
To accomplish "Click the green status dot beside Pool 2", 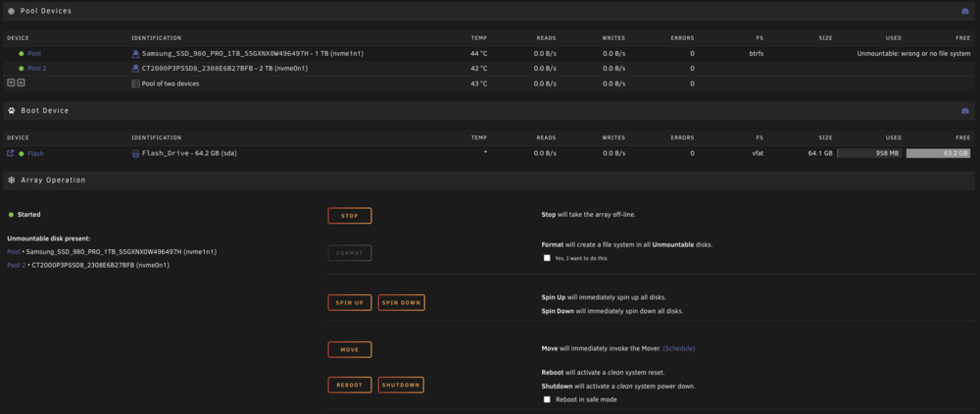I will pos(22,69).
